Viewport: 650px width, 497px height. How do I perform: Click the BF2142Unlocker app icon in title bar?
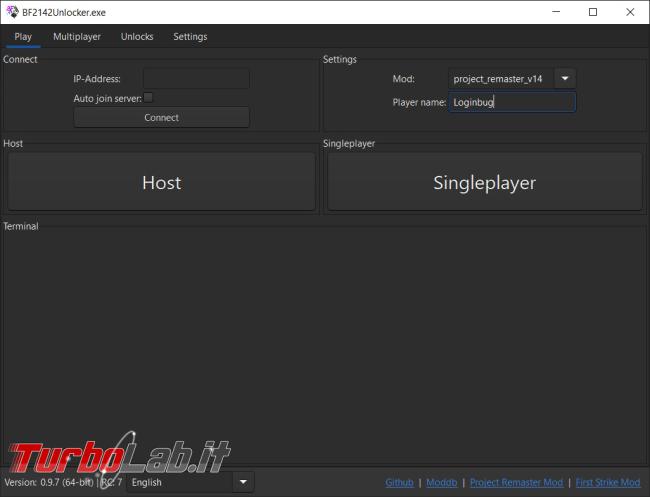click(x=12, y=12)
